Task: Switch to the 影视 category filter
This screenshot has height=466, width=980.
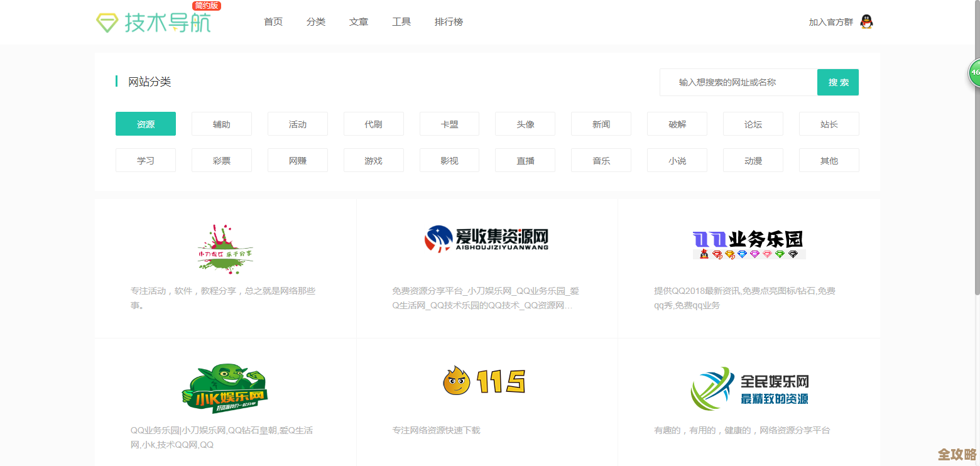Action: point(449,160)
